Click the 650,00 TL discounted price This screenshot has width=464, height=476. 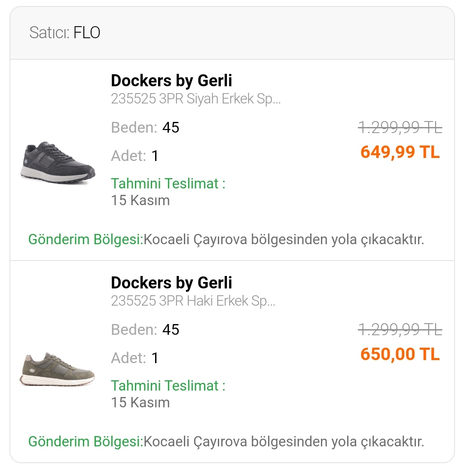(x=400, y=354)
